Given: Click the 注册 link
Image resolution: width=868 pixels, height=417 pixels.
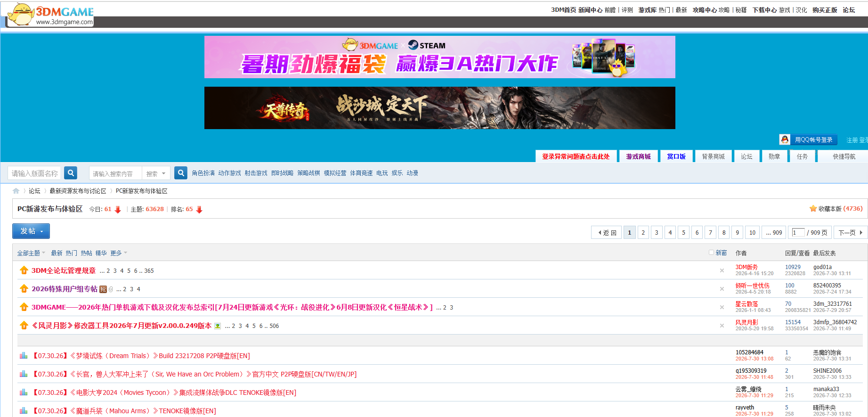Looking at the screenshot, I should 852,140.
